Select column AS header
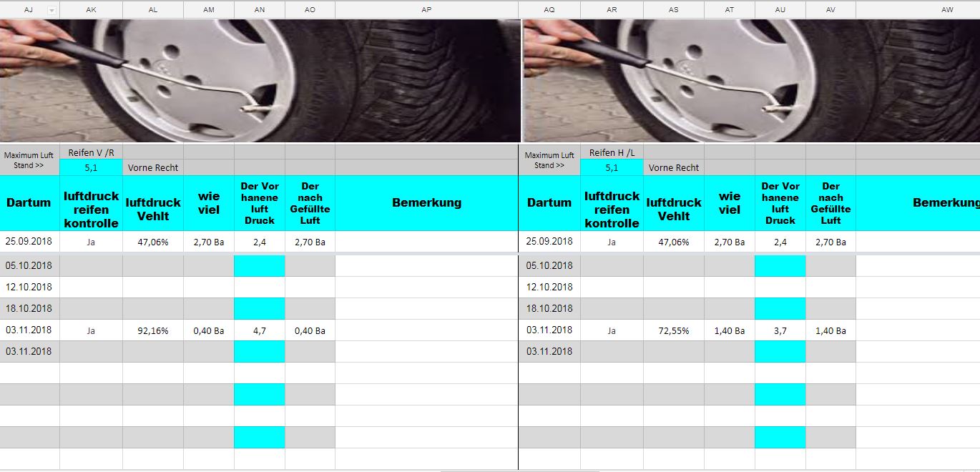The width and height of the screenshot is (980, 472). click(x=674, y=10)
